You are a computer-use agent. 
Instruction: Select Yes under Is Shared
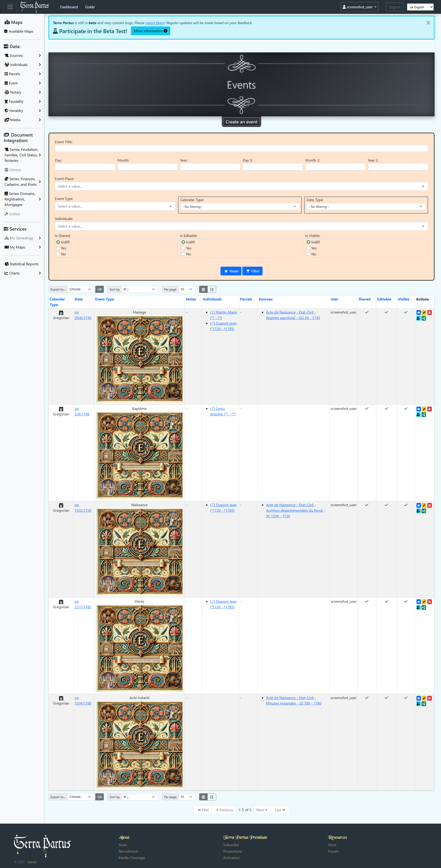58,248
